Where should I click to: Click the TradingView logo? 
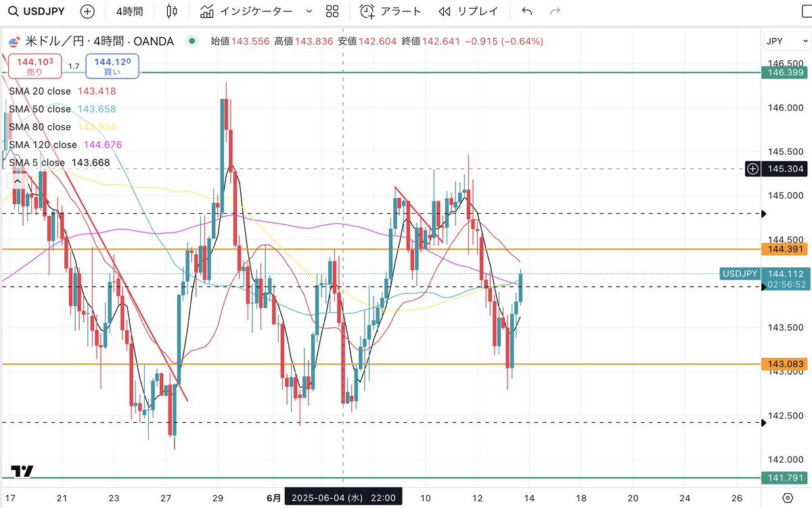22,471
